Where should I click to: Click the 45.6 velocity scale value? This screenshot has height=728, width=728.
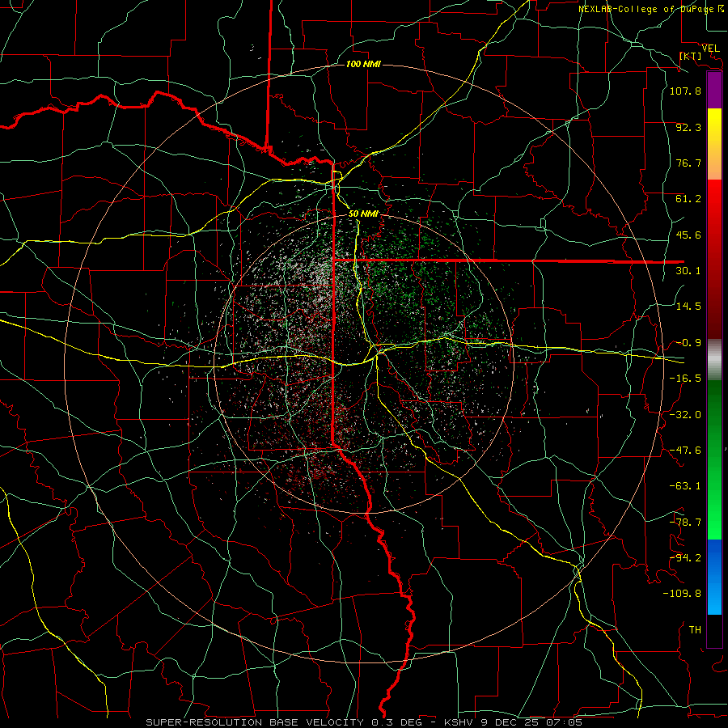688,235
